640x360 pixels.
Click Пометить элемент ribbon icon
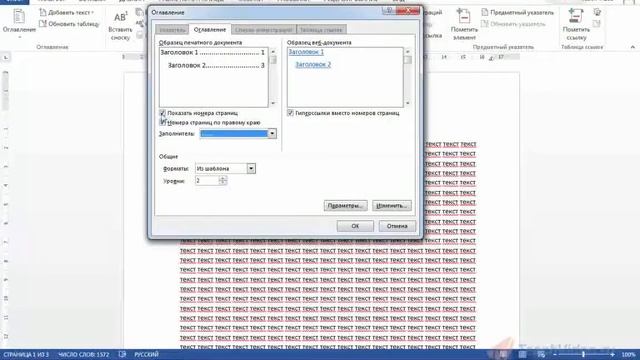(464, 16)
